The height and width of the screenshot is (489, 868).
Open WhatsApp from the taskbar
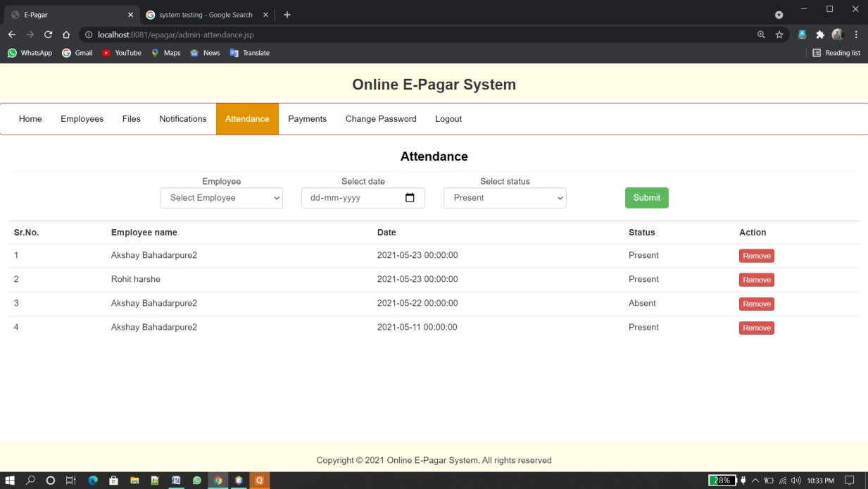(197, 480)
